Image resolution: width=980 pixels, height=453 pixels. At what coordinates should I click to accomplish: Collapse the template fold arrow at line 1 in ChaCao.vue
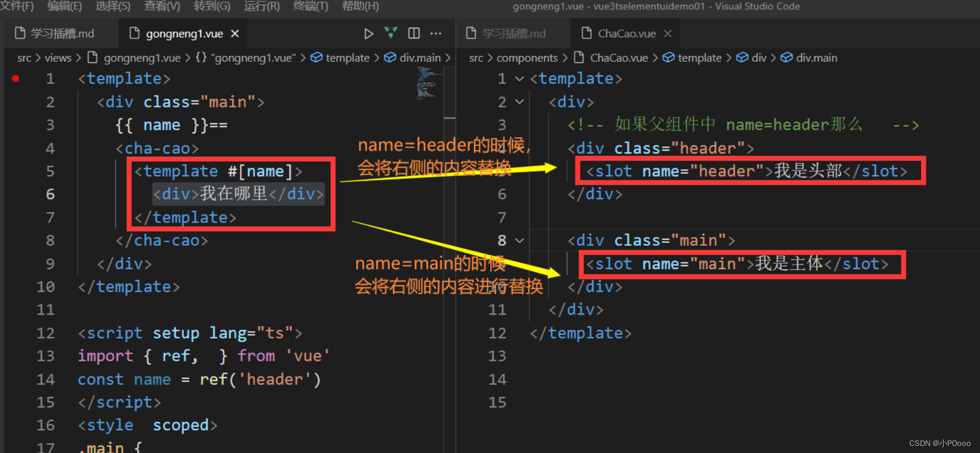pyautogui.click(x=519, y=79)
